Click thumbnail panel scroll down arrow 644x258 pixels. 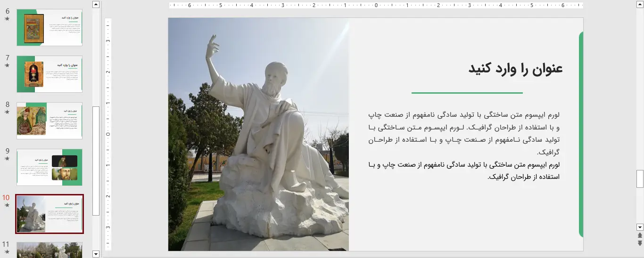(96, 254)
